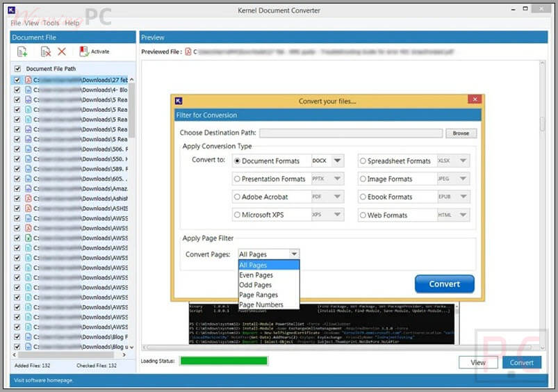The height and width of the screenshot is (392, 558).
Task: Click the Activate license icon
Action: click(84, 51)
